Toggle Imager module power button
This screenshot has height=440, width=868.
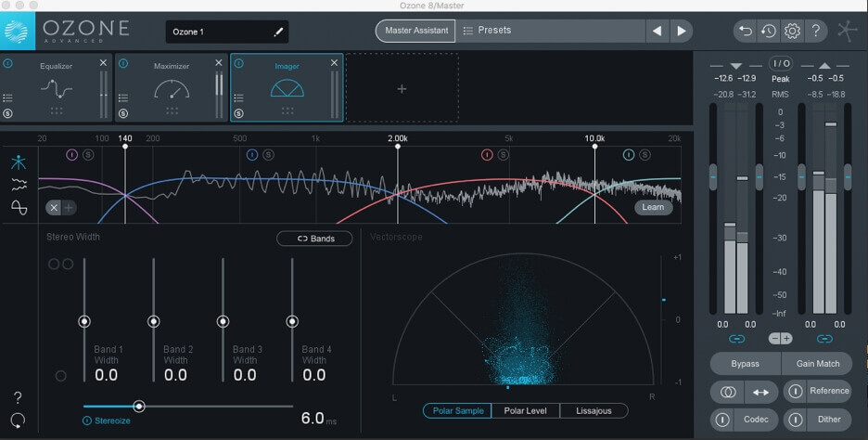pos(238,64)
